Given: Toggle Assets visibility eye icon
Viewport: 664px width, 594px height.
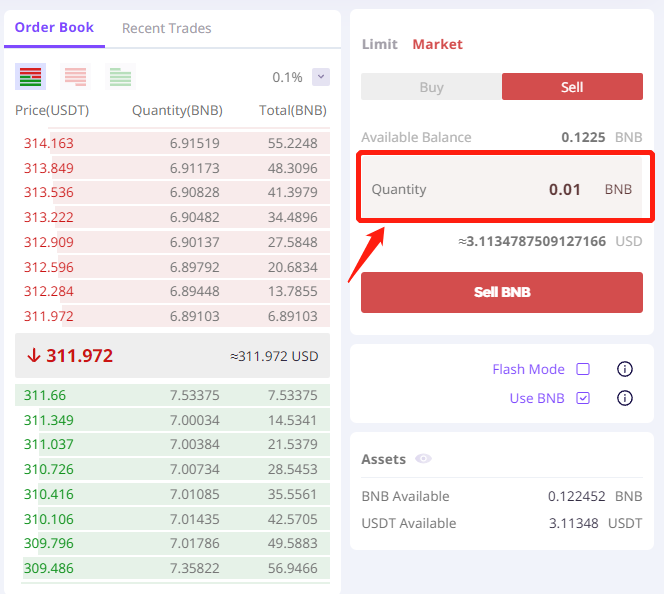Looking at the screenshot, I should click(423, 459).
